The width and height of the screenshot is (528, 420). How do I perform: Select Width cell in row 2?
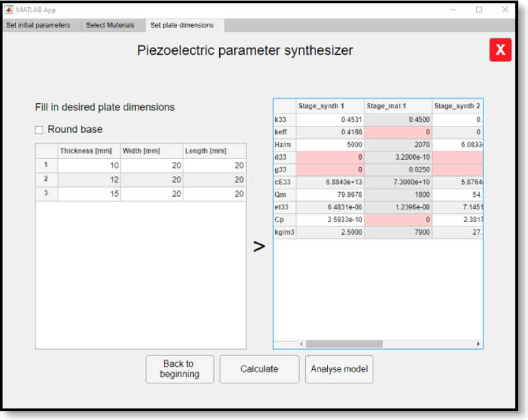tap(152, 180)
